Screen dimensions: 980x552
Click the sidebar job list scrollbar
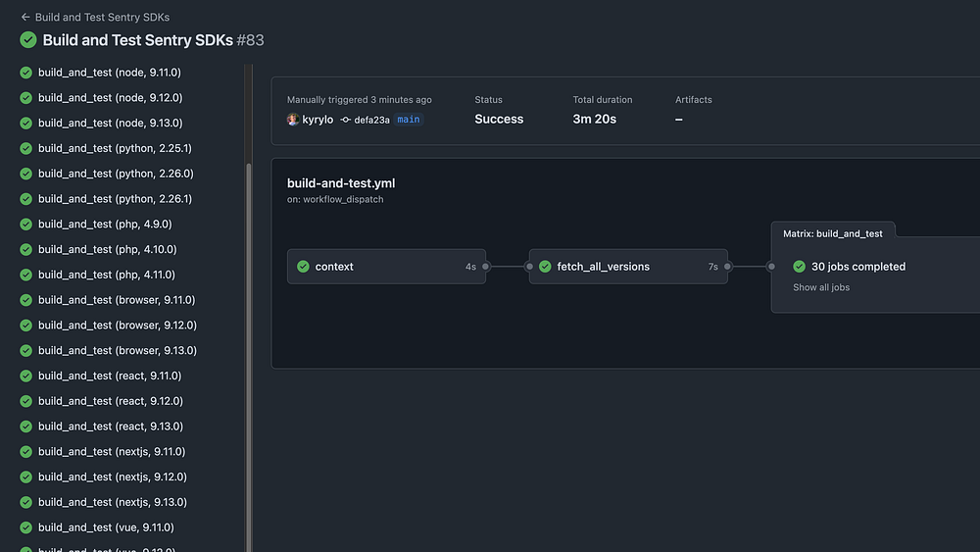point(248,343)
